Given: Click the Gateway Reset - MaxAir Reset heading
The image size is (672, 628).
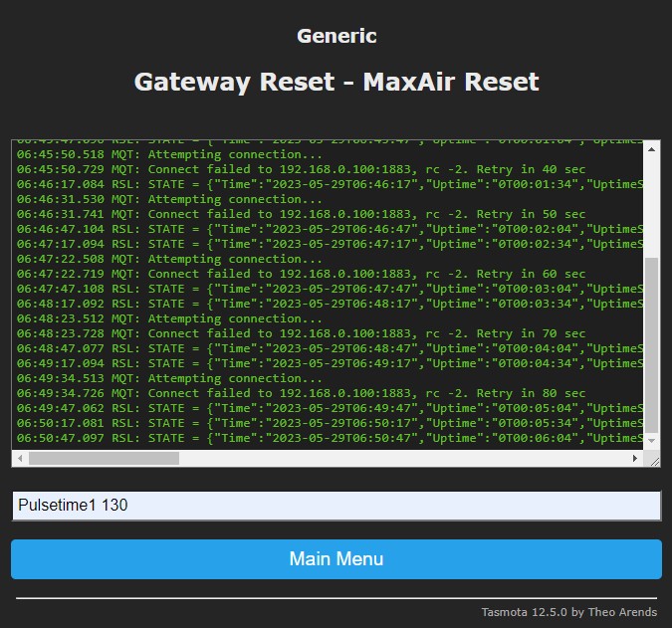Looking at the screenshot, I should (x=336, y=82).
